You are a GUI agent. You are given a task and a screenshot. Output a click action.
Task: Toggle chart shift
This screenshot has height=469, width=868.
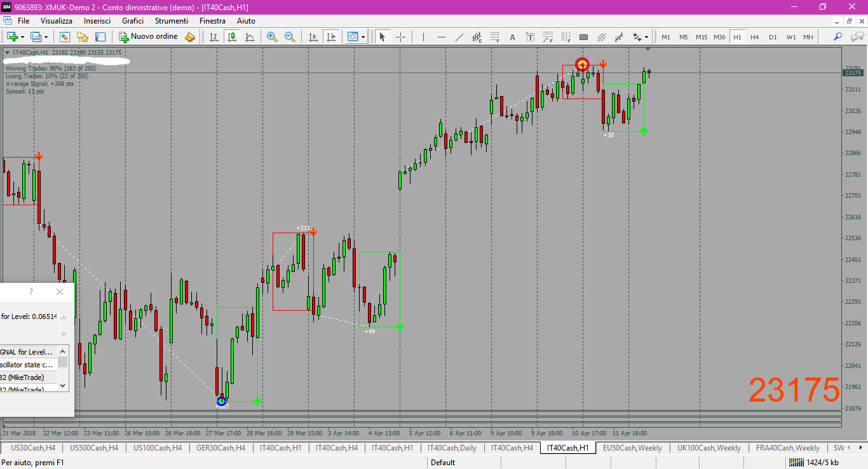point(330,37)
